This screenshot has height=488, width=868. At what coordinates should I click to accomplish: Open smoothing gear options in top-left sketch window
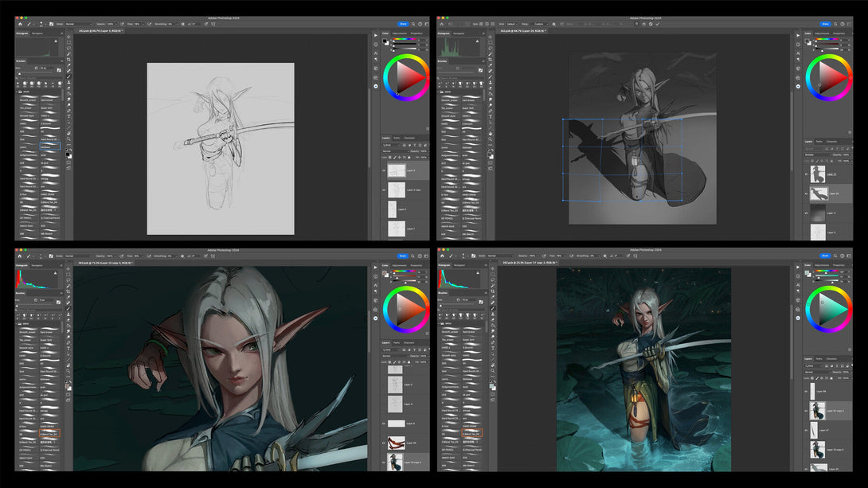pyautogui.click(x=182, y=24)
